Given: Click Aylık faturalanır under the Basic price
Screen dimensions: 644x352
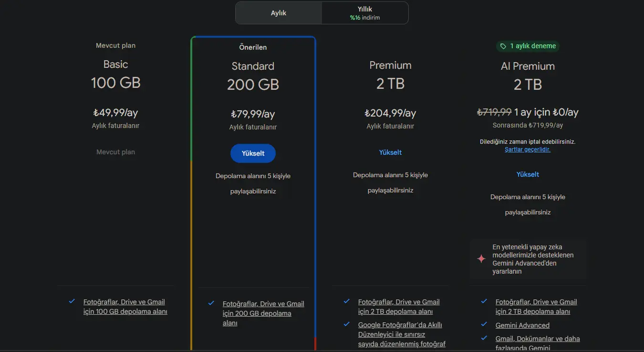Looking at the screenshot, I should coord(115,126).
